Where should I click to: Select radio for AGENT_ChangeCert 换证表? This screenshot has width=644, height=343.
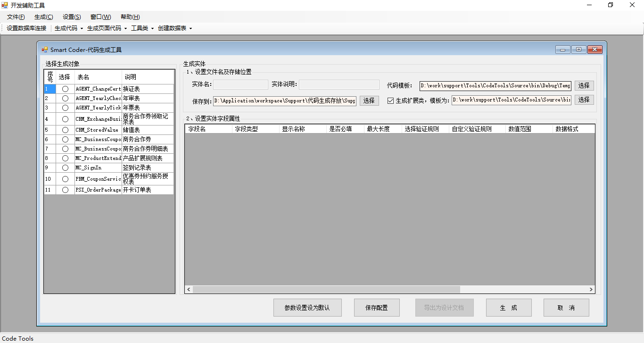(65, 89)
